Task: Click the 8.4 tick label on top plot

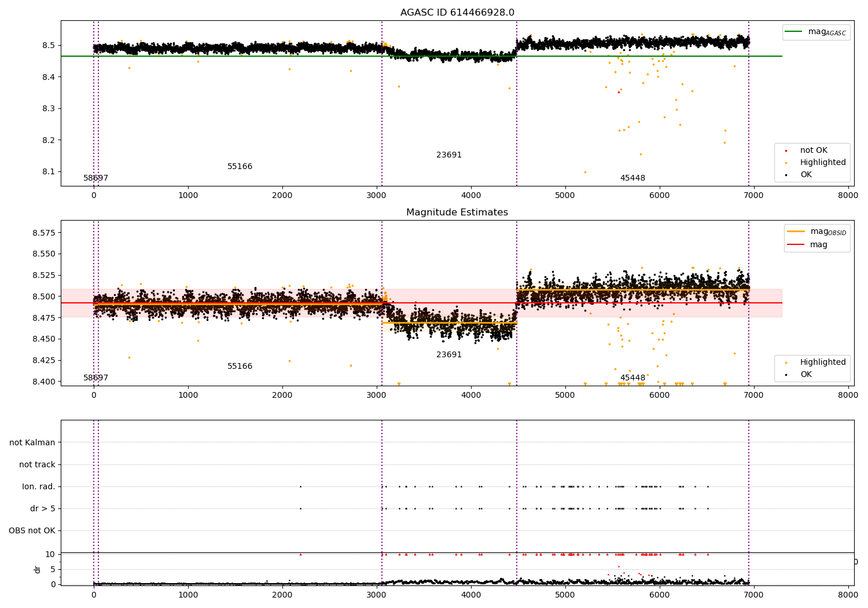Action: pyautogui.click(x=49, y=77)
